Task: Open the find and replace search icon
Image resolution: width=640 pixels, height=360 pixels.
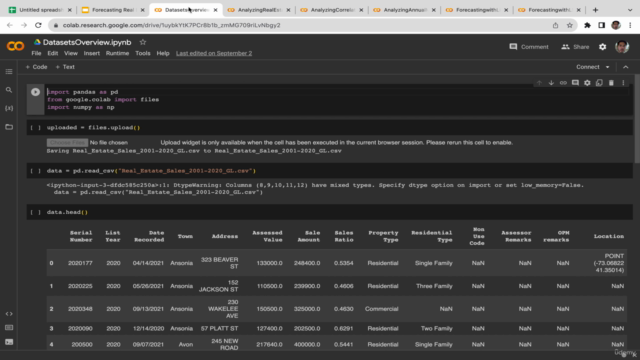Action: pos(9,90)
